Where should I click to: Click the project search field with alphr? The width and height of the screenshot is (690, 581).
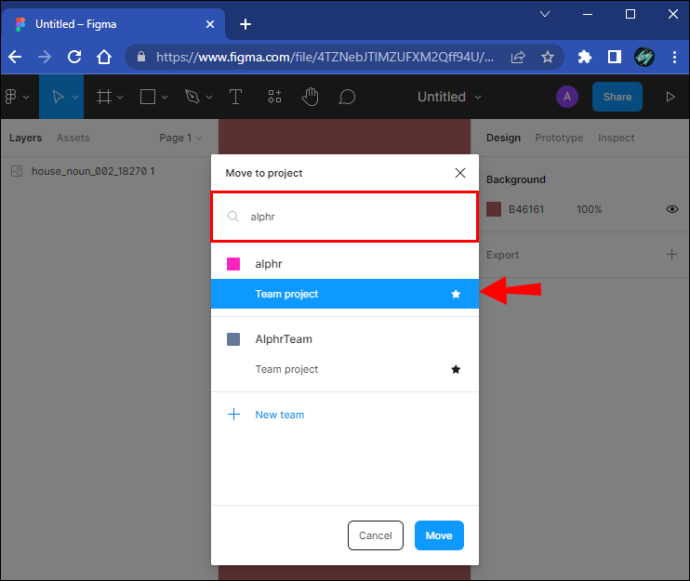tap(345, 217)
